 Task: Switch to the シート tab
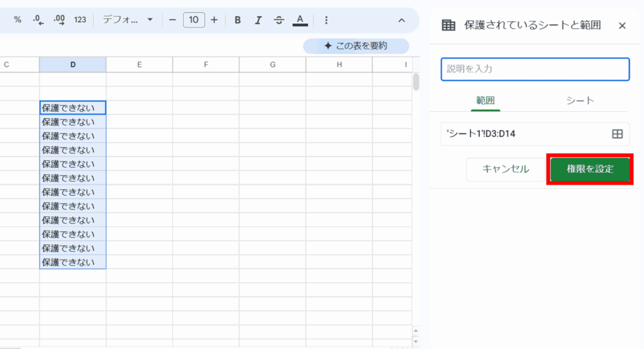click(580, 101)
